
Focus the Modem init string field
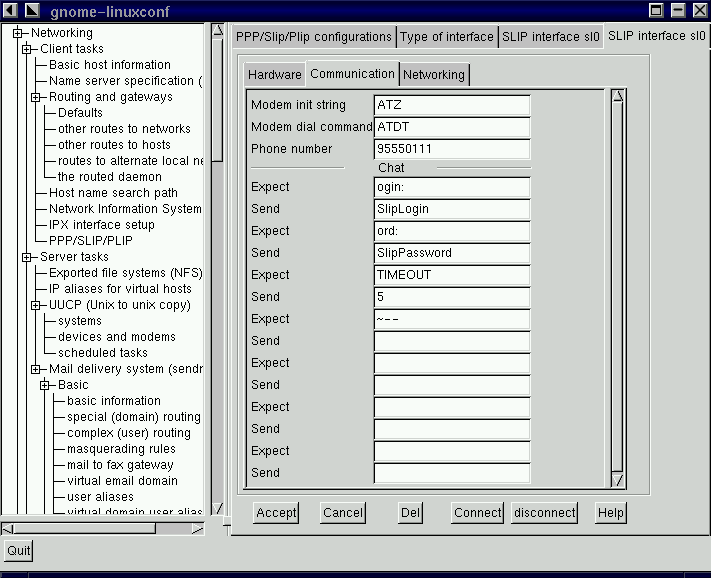[451, 105]
